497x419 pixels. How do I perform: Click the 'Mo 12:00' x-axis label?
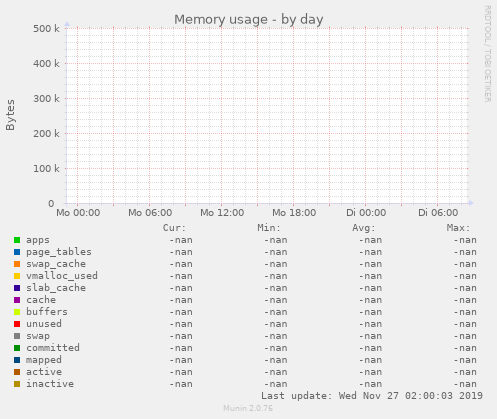coord(222,213)
